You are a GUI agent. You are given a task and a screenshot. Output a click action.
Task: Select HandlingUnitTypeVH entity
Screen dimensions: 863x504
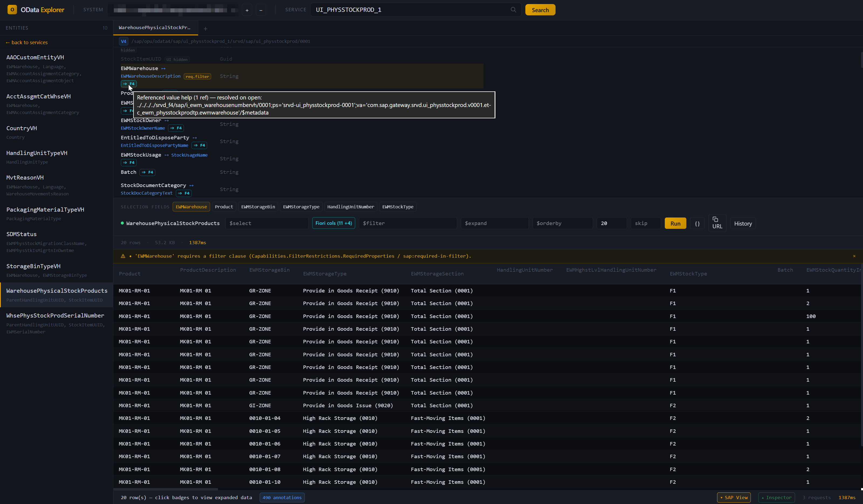(57, 157)
